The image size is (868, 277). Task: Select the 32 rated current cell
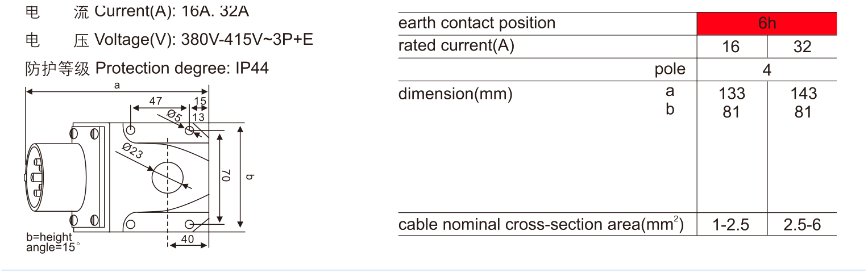pos(802,47)
